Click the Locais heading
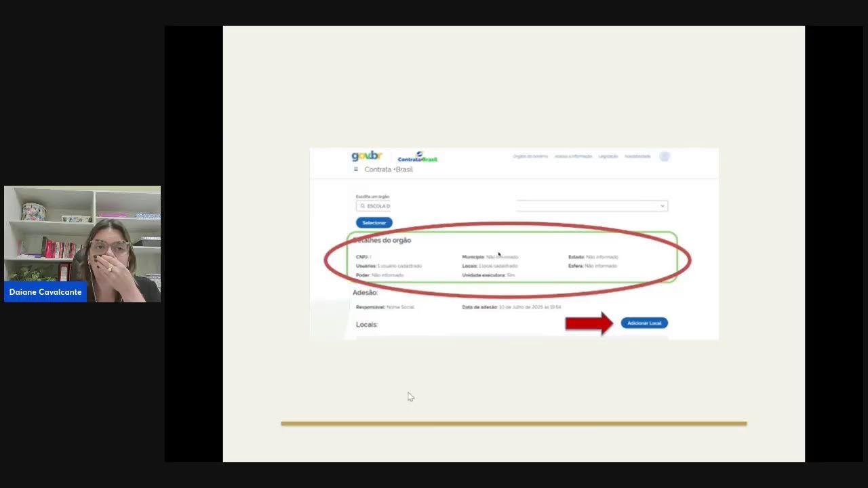The width and height of the screenshot is (868, 488). (x=366, y=325)
